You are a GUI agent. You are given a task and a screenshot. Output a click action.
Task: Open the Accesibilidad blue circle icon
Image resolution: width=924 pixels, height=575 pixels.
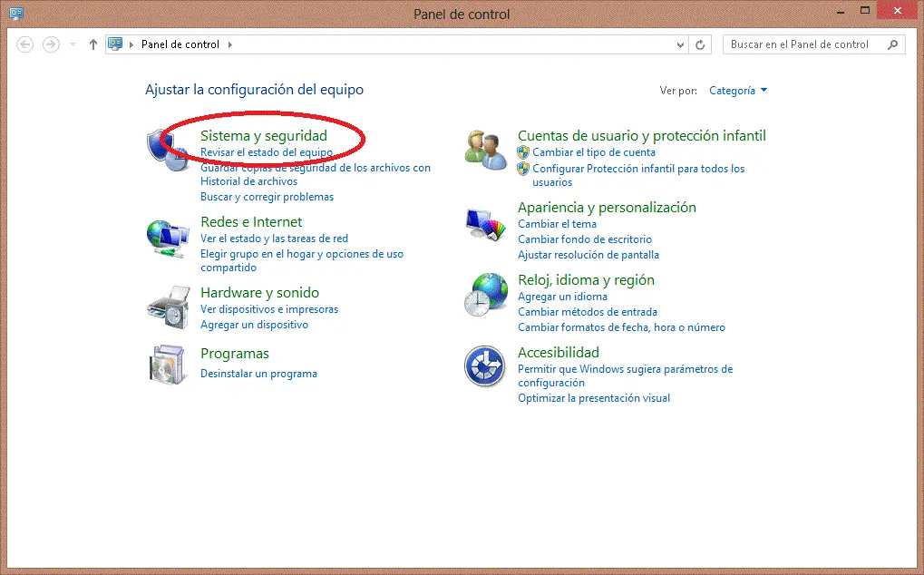(484, 366)
